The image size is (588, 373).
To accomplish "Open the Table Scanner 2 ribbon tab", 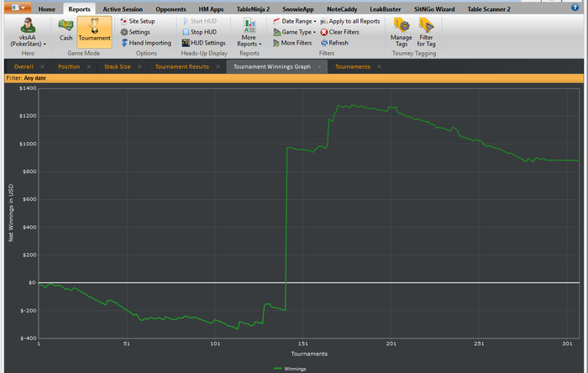I will (x=489, y=9).
